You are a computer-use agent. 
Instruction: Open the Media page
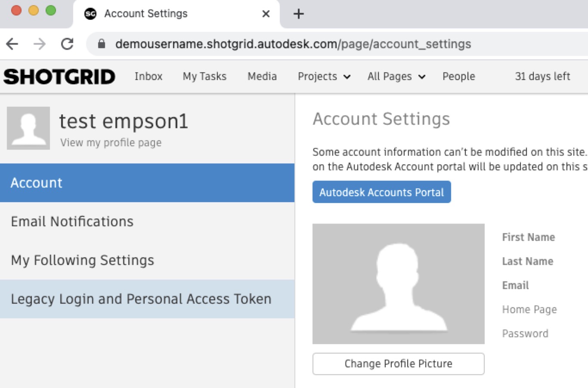click(x=262, y=77)
